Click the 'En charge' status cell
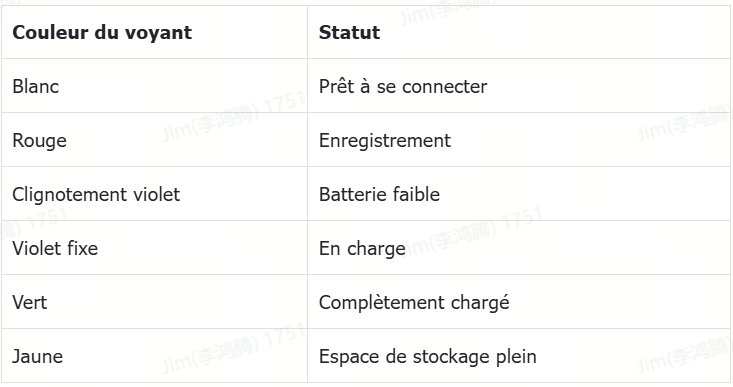Screen dimensions: 733x387 click(x=519, y=248)
